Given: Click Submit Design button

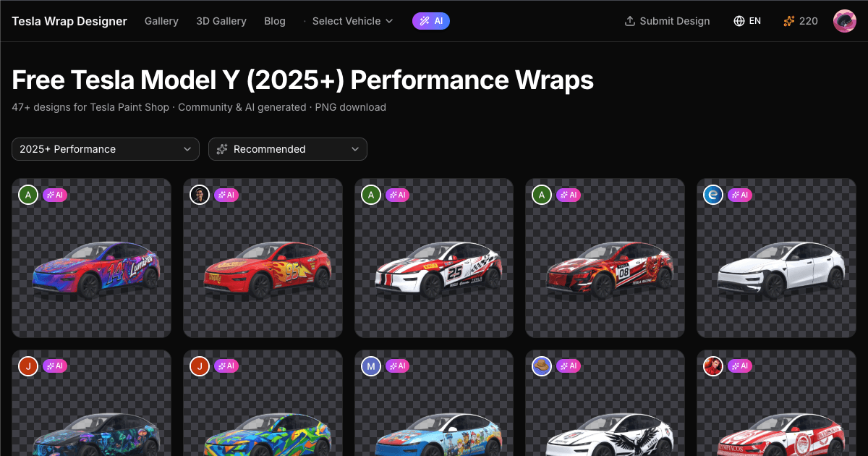Looking at the screenshot, I should click(x=667, y=21).
